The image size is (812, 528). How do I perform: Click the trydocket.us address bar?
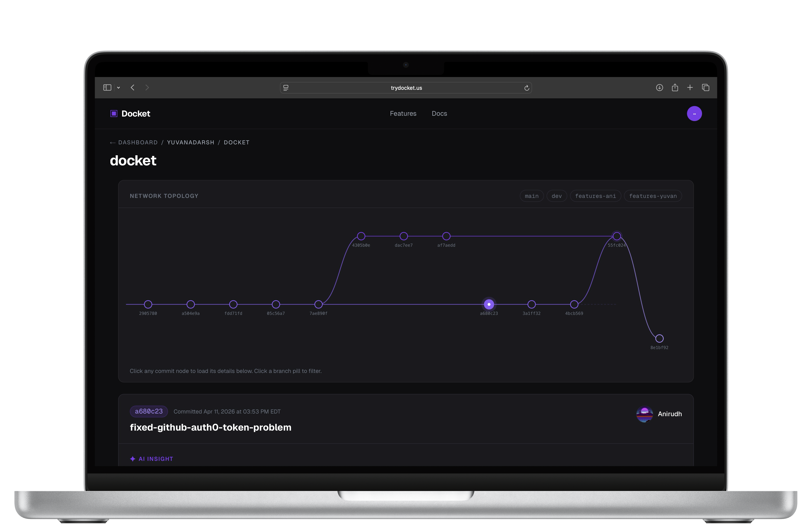click(406, 88)
